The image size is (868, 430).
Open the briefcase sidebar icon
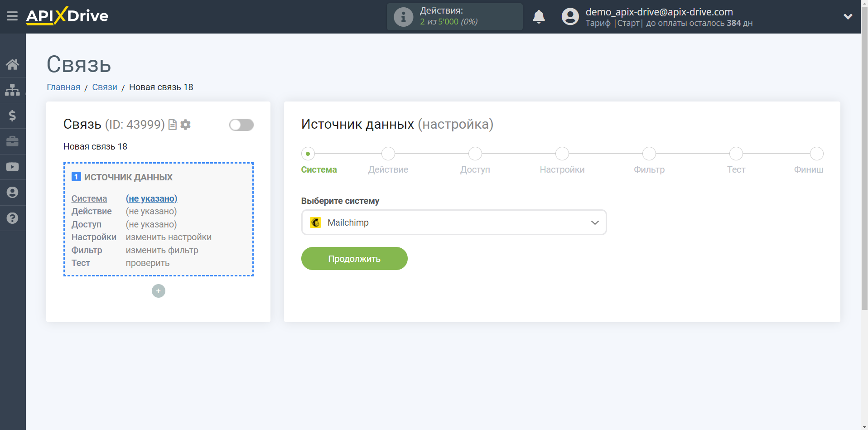[12, 141]
